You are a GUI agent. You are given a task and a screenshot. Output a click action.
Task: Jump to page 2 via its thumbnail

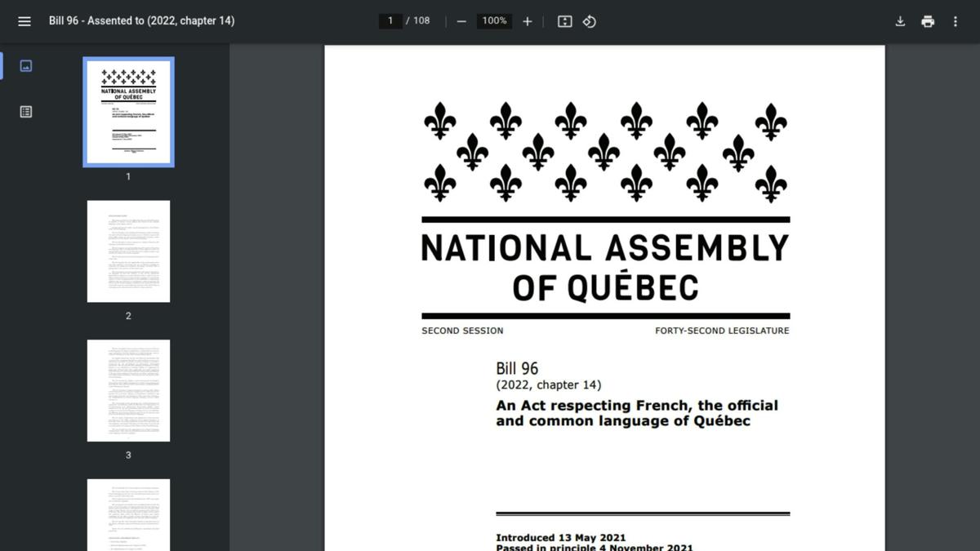coord(128,251)
